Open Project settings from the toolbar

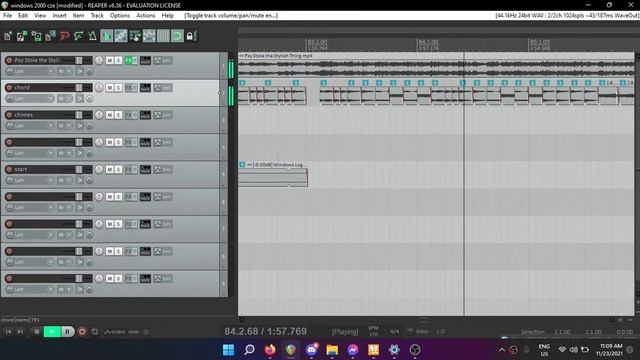coord(50,36)
